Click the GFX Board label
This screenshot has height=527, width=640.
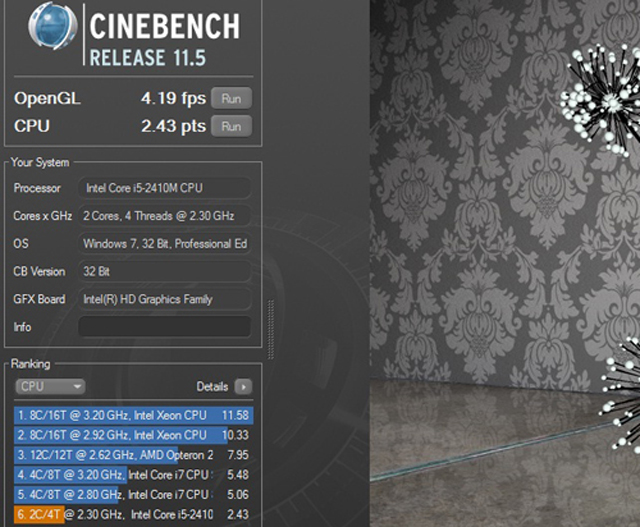(39, 299)
